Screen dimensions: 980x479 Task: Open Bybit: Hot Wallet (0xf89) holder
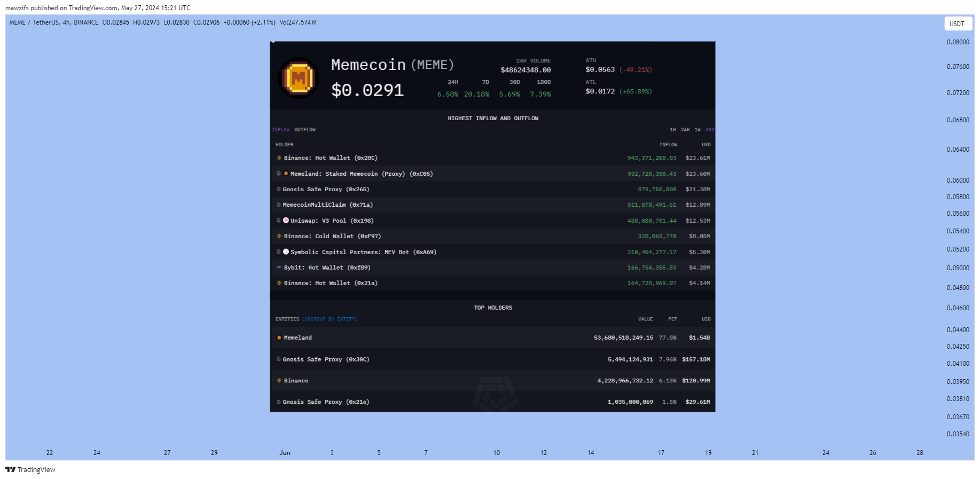(x=327, y=268)
